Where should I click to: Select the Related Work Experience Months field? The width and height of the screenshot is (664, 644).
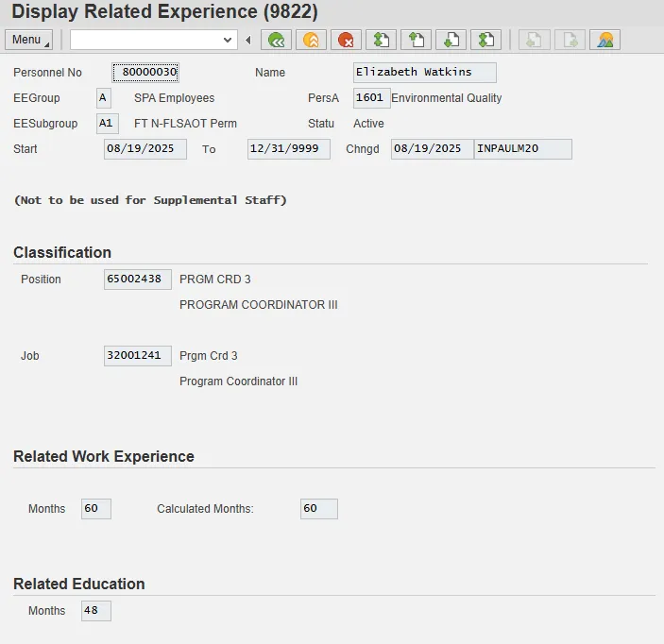pyautogui.click(x=96, y=509)
